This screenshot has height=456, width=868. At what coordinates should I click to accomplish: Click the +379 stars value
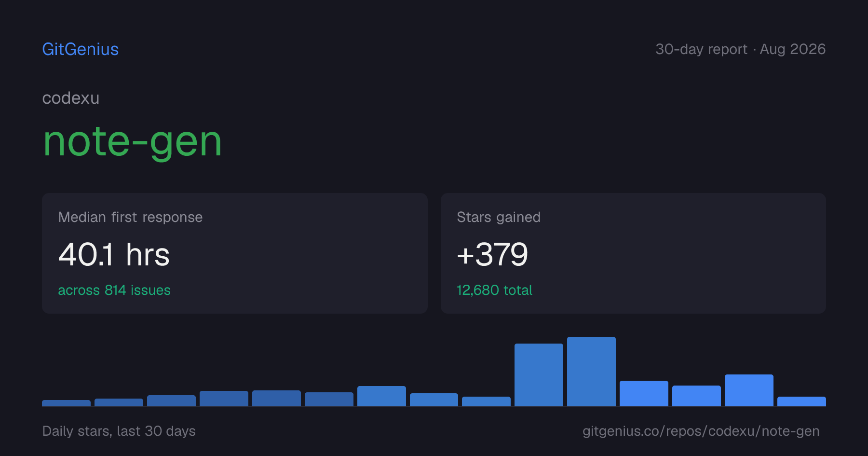point(492,254)
